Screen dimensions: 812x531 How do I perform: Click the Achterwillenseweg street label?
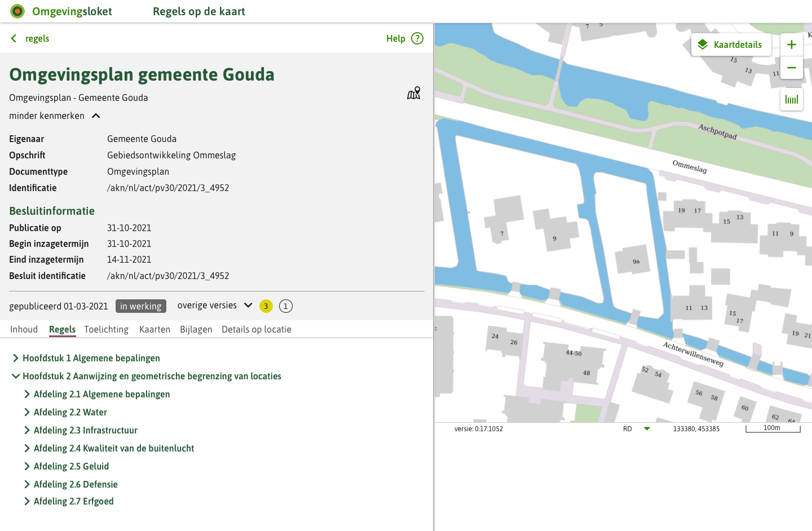(693, 354)
